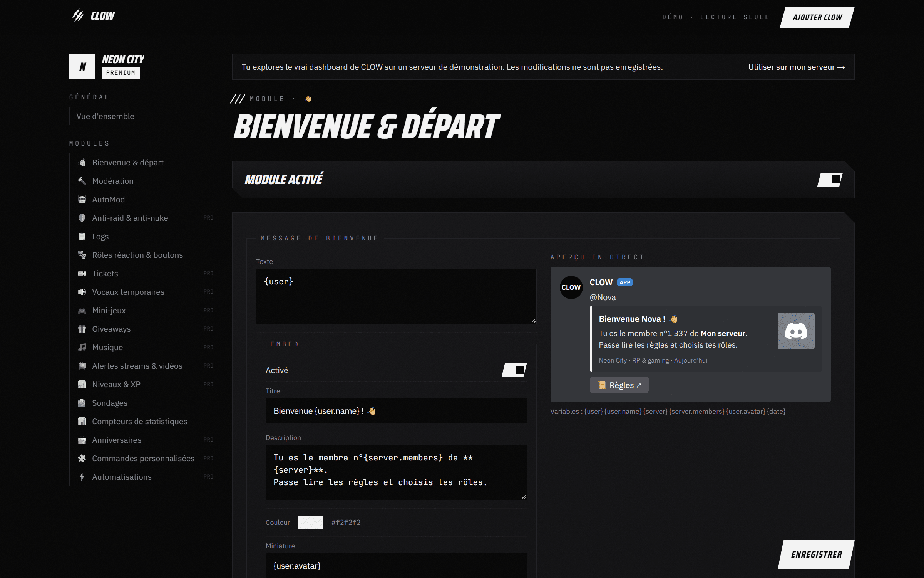Image resolution: width=924 pixels, height=578 pixels.
Task: Click the Ajouter CLOW button
Action: pos(817,17)
